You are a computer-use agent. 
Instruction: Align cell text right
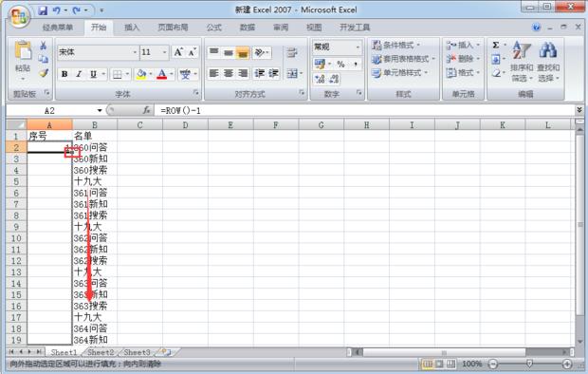click(x=243, y=73)
